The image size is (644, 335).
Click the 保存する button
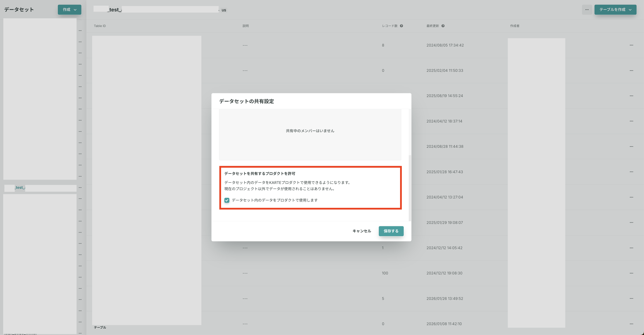point(391,231)
